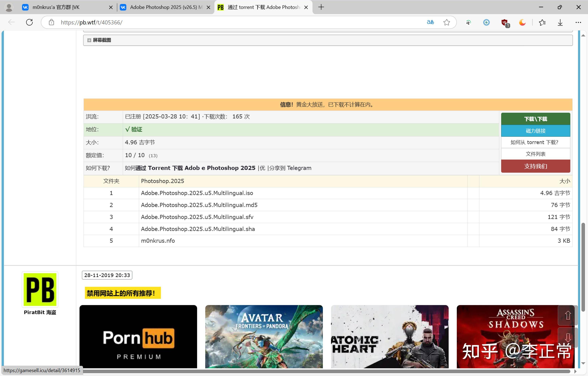Image resolution: width=588 pixels, height=376 pixels.
Task: Click the 已注册 [2025-03-28 10:41] registration text
Action: (x=162, y=116)
